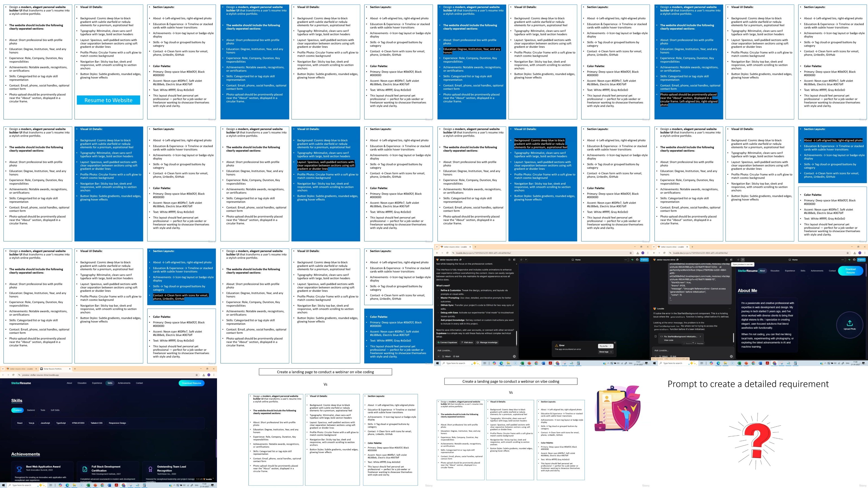The image size is (868, 488).
Task: Open Visit docs in the Lovable chat panel
Action: coord(467,342)
